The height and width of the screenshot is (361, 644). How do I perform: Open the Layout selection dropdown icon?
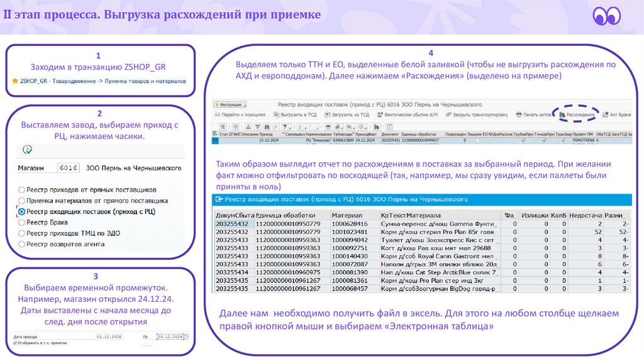tap(361, 127)
